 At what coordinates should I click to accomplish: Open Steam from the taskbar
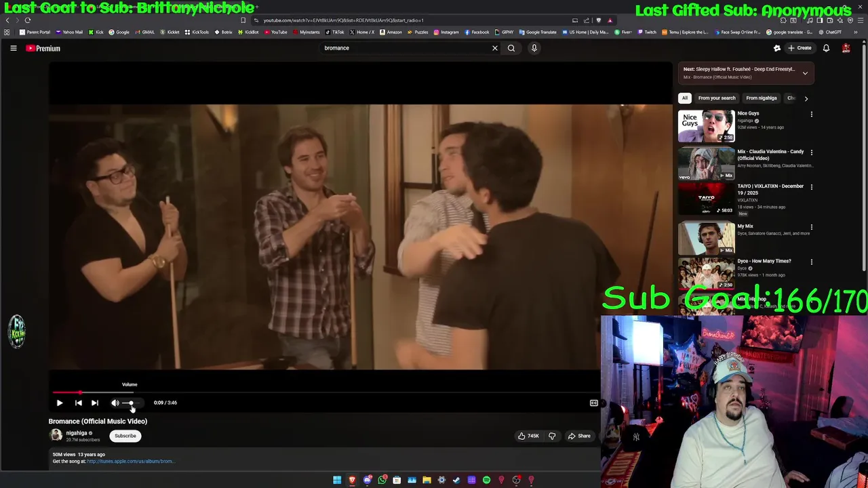click(456, 480)
